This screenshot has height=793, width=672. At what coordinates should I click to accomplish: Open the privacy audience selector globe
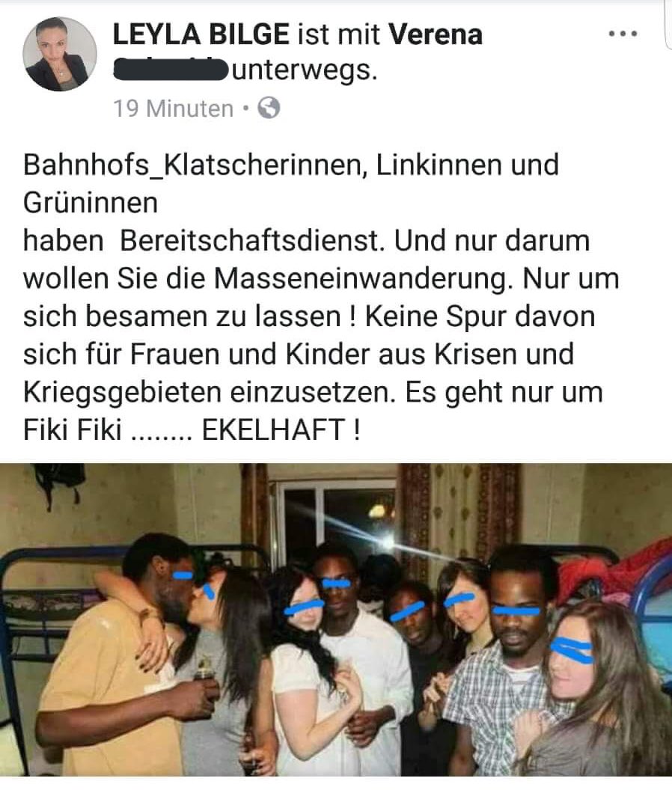click(x=269, y=108)
